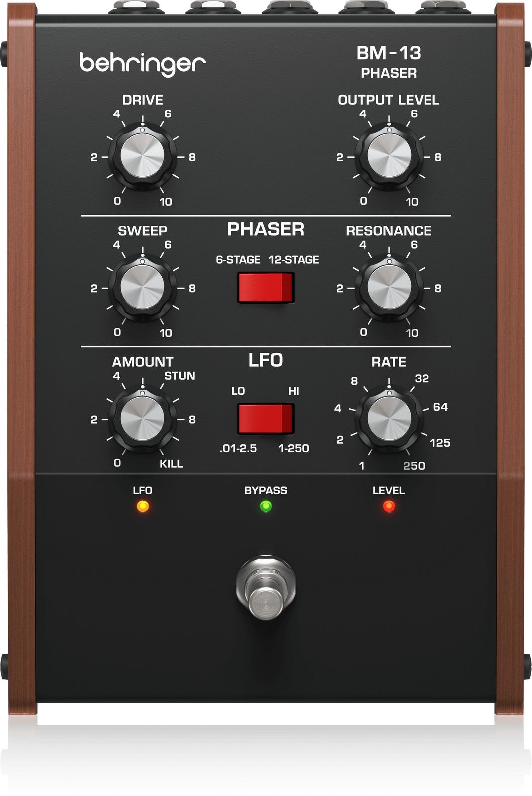Screen dimensions: 532x796
Task: Click the KILL marking on Amount knob
Action: (x=171, y=464)
